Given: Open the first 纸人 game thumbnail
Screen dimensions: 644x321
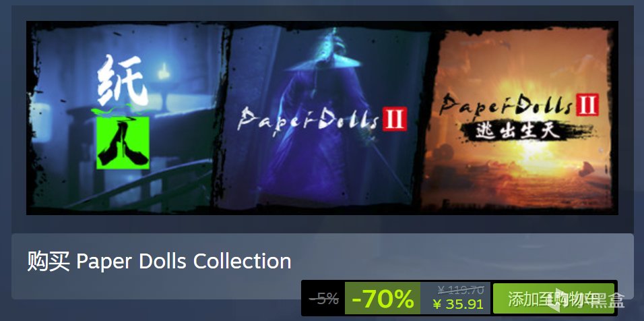Looking at the screenshot, I should [x=126, y=117].
